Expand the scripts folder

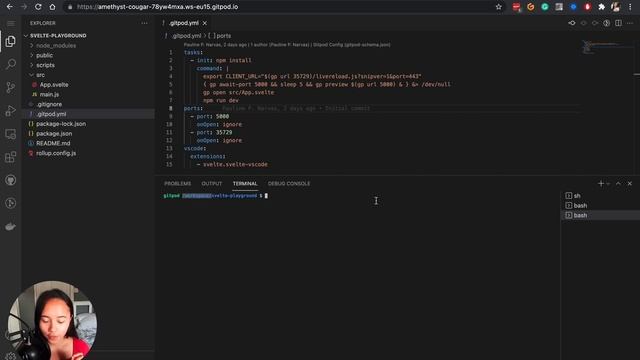[89, 65]
